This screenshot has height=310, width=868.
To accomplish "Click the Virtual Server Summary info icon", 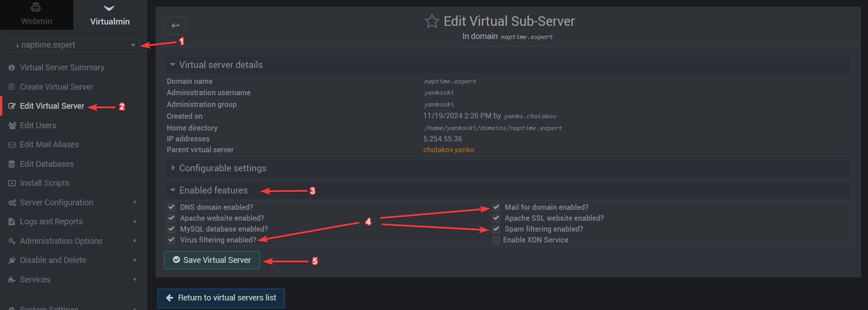I will tap(12, 68).
